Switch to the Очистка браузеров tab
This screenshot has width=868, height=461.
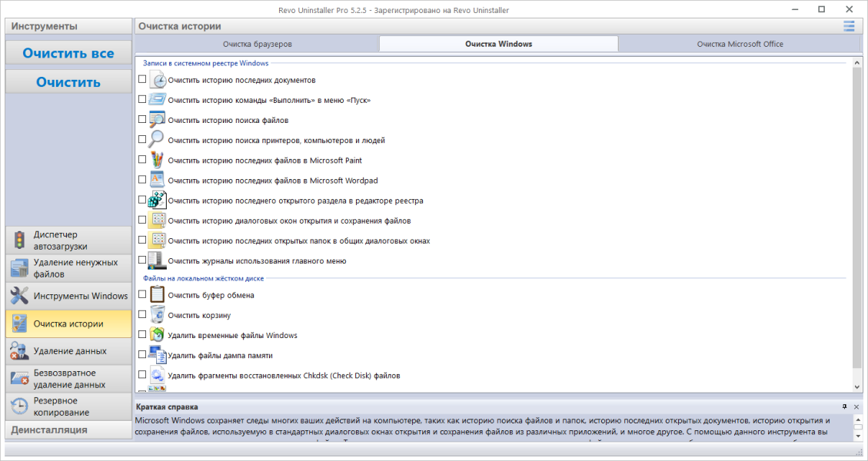tap(258, 44)
